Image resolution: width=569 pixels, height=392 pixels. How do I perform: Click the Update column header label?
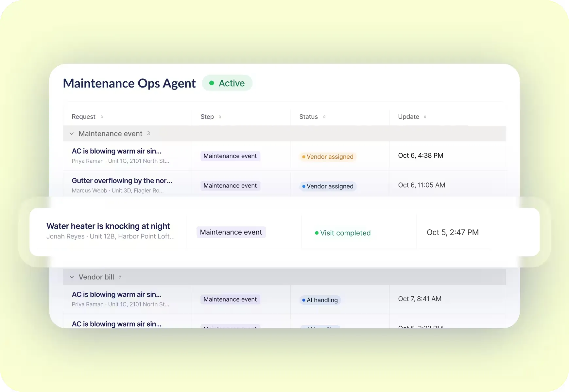[x=408, y=117]
